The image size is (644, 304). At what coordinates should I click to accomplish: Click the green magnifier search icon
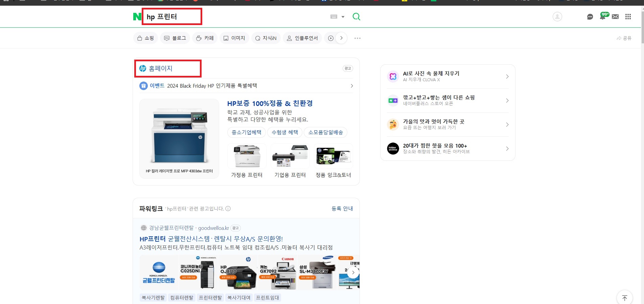pyautogui.click(x=356, y=17)
